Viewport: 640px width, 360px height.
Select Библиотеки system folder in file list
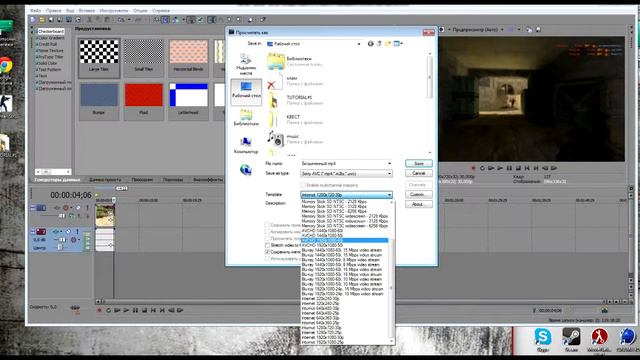pos(296,61)
